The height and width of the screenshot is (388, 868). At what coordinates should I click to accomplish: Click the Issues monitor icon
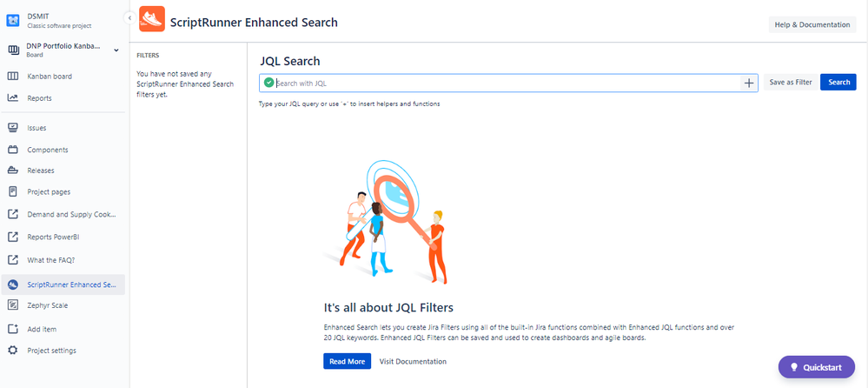click(13, 128)
